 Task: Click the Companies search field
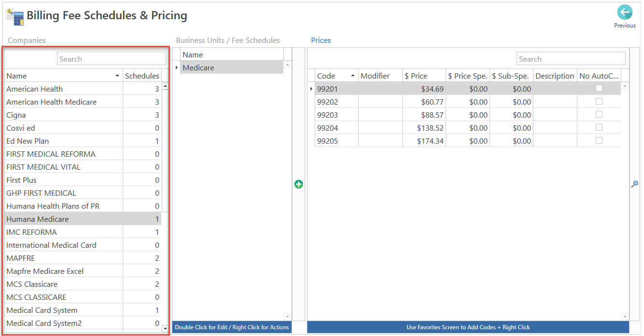[x=112, y=59]
